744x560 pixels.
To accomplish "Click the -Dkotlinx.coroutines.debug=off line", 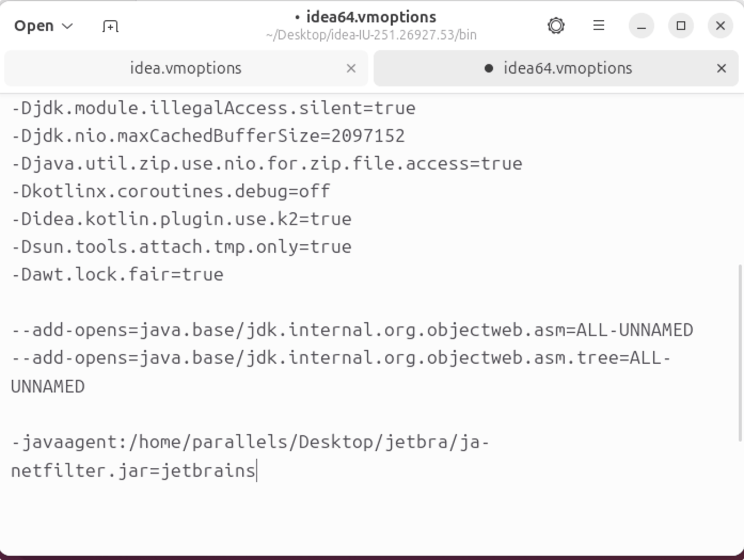I will [171, 191].
